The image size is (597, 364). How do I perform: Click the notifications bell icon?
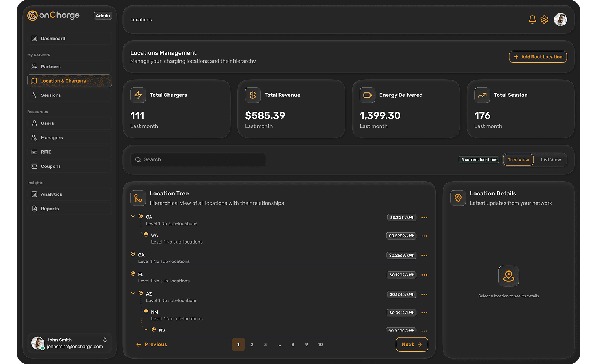[532, 19]
